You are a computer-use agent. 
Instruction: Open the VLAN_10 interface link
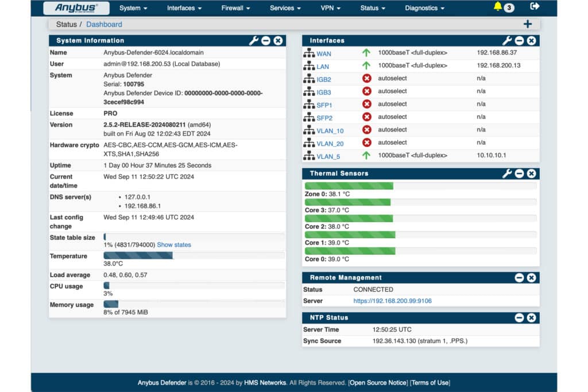[330, 131]
